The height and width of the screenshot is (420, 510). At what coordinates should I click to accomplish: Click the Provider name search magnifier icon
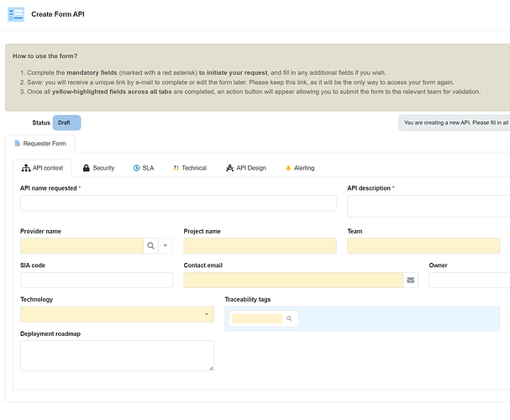click(x=151, y=245)
